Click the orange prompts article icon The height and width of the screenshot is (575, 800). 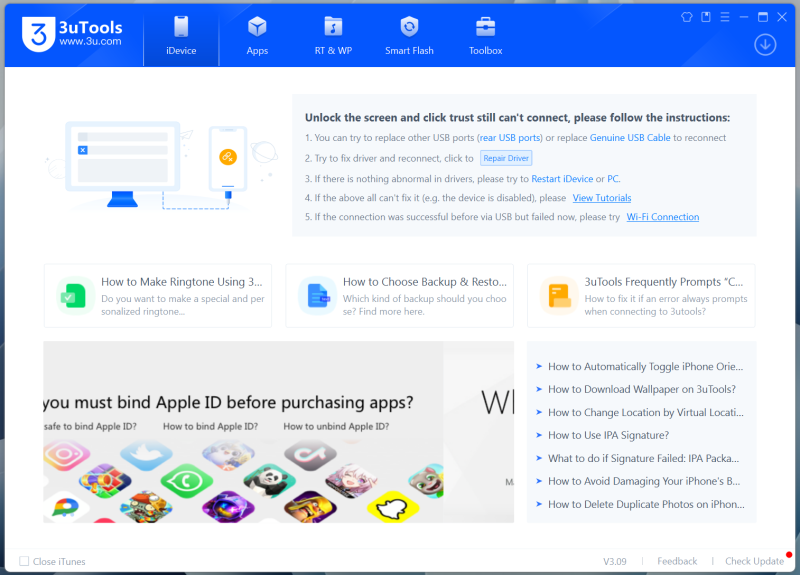(559, 296)
